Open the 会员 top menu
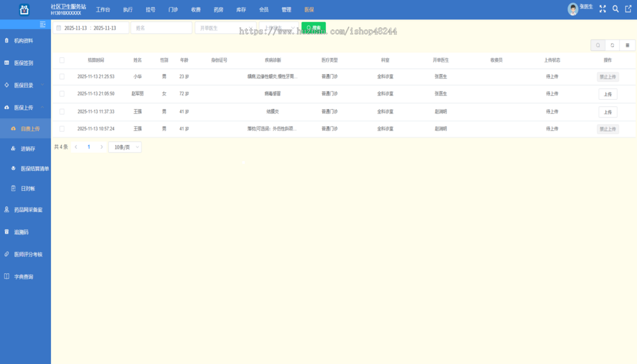This screenshot has width=637, height=364. tap(264, 10)
